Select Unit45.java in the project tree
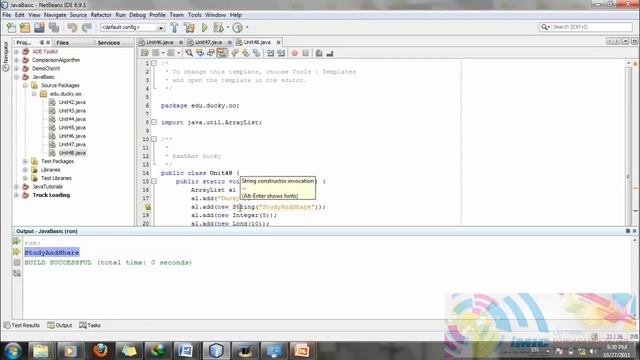The width and height of the screenshot is (640, 360). pyautogui.click(x=72, y=127)
